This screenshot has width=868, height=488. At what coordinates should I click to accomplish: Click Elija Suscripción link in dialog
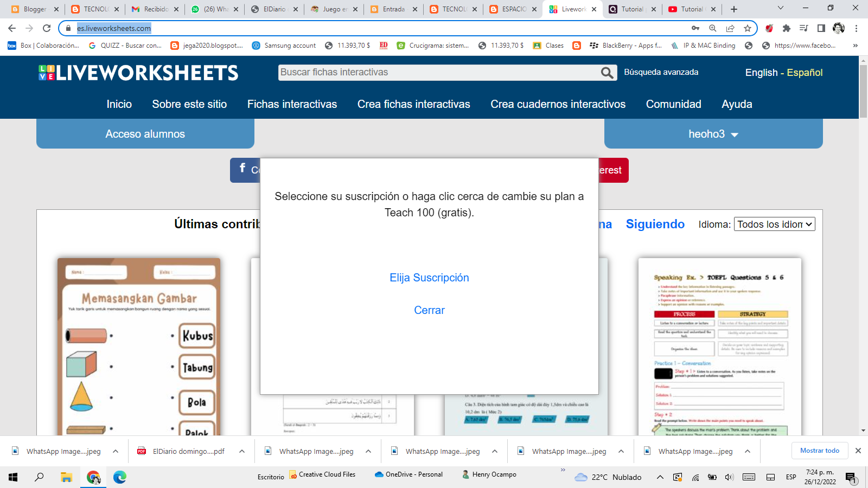pos(429,278)
